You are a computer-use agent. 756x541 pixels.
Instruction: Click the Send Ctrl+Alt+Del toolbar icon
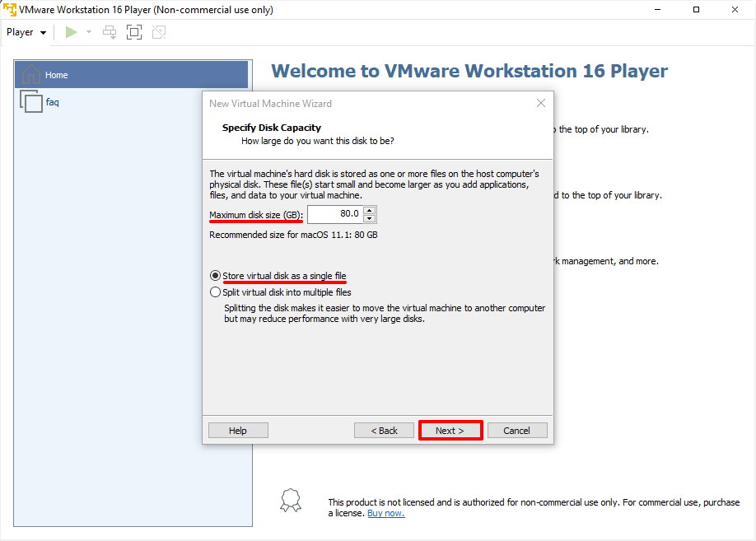[110, 32]
